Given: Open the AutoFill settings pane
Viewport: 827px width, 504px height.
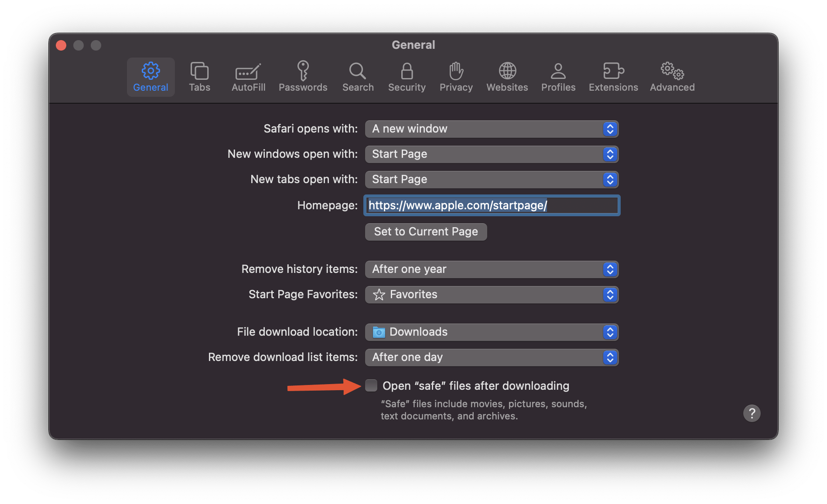Looking at the screenshot, I should tap(248, 77).
